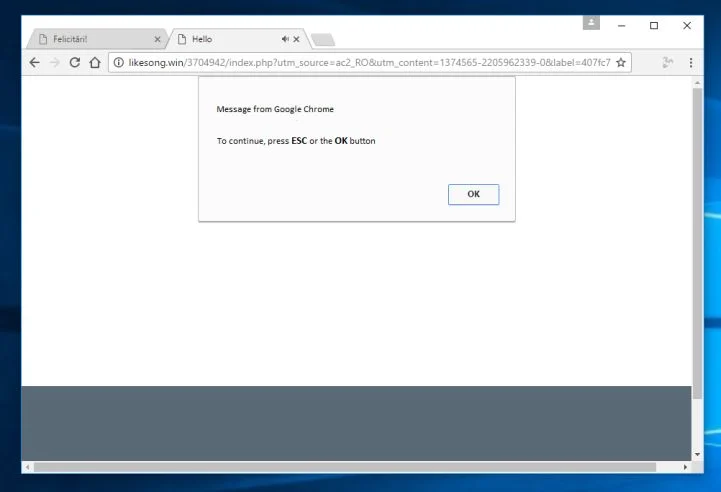Click the 'To continue, press ESC' message
Image resolution: width=721 pixels, height=492 pixels.
(x=296, y=141)
